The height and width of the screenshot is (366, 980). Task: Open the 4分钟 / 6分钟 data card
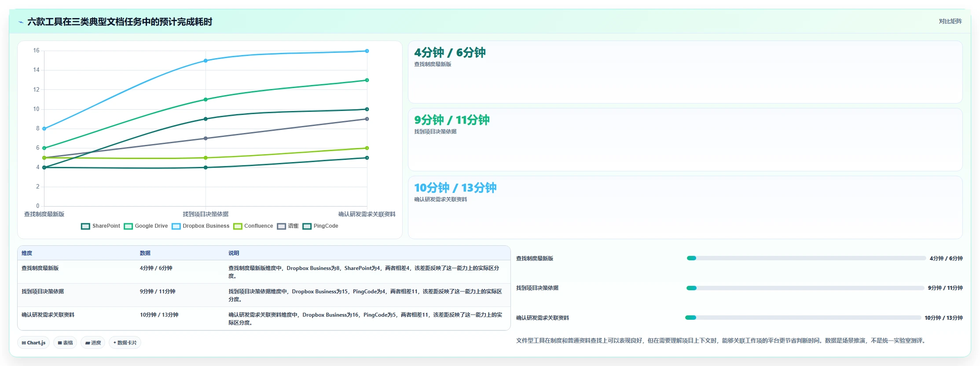click(x=685, y=72)
